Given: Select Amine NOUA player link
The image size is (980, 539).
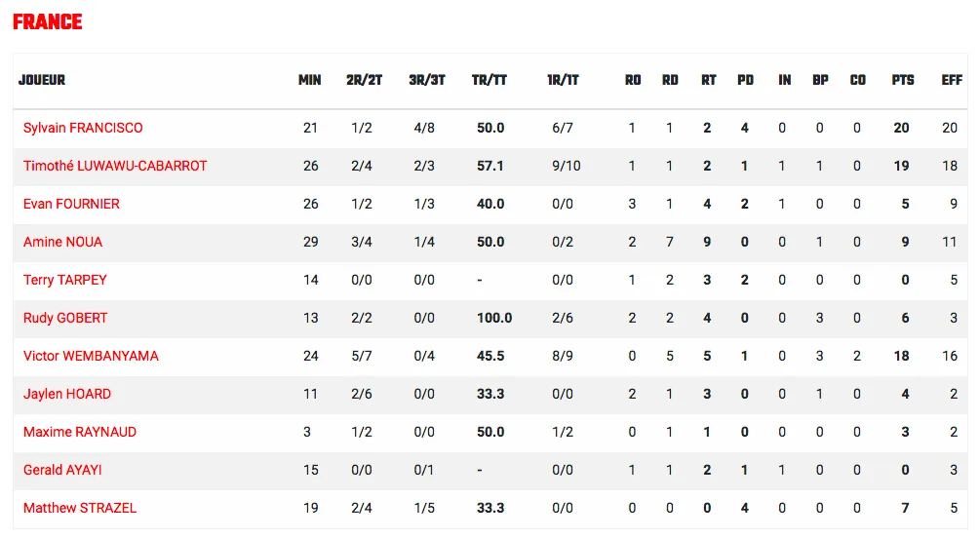Looking at the screenshot, I should pos(62,243).
